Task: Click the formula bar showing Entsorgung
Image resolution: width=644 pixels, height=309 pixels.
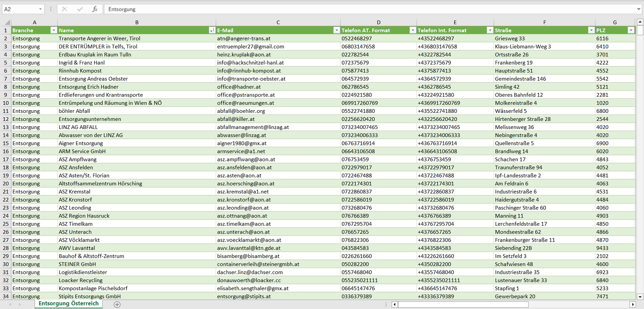Action: (357, 9)
